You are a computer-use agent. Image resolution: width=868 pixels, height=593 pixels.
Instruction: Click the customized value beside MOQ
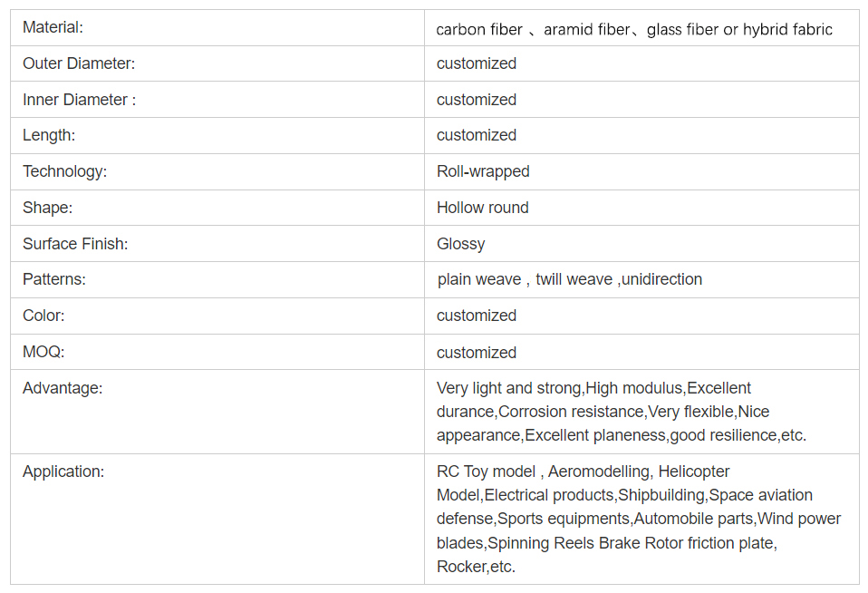click(x=477, y=353)
